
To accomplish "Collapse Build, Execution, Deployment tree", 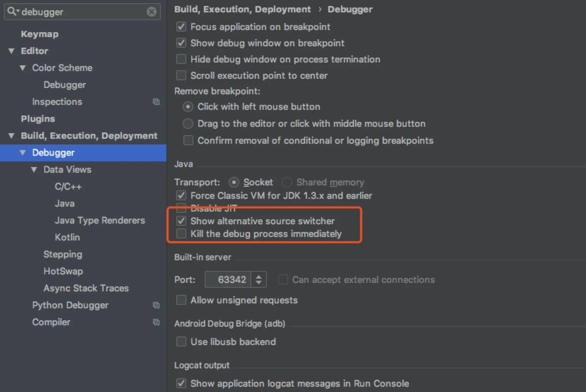I will tap(11, 136).
